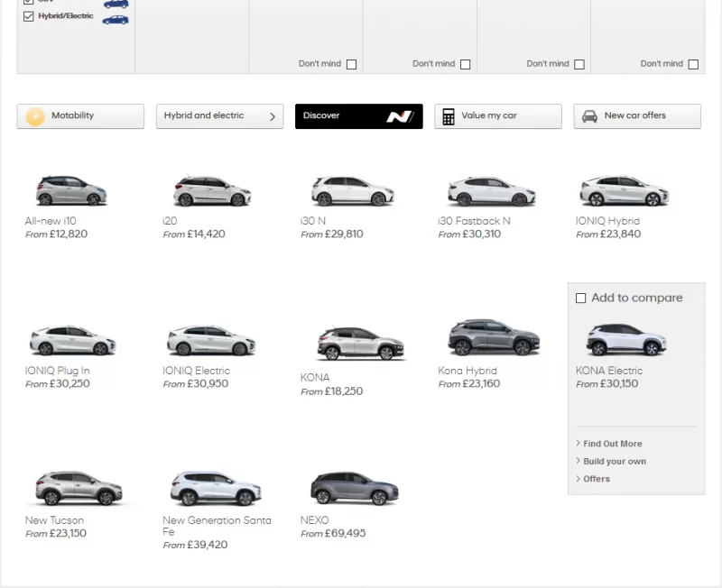Expand Find Out More for KONA Electric
Viewport: 722px width, 588px height.
pos(612,444)
